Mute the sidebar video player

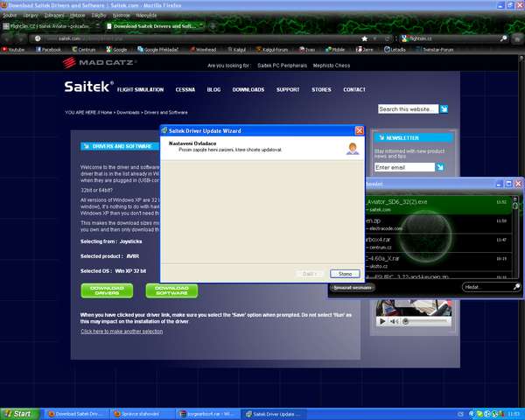point(394,321)
